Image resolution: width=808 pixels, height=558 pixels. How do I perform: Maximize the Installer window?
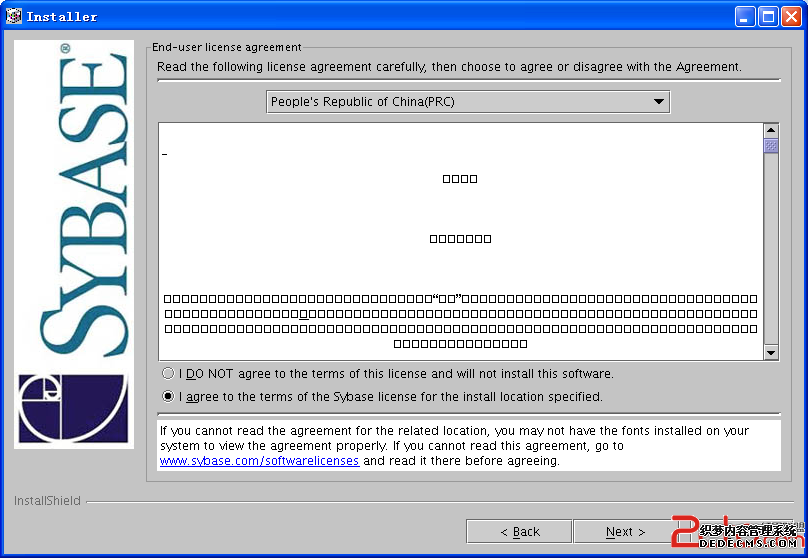coord(768,16)
